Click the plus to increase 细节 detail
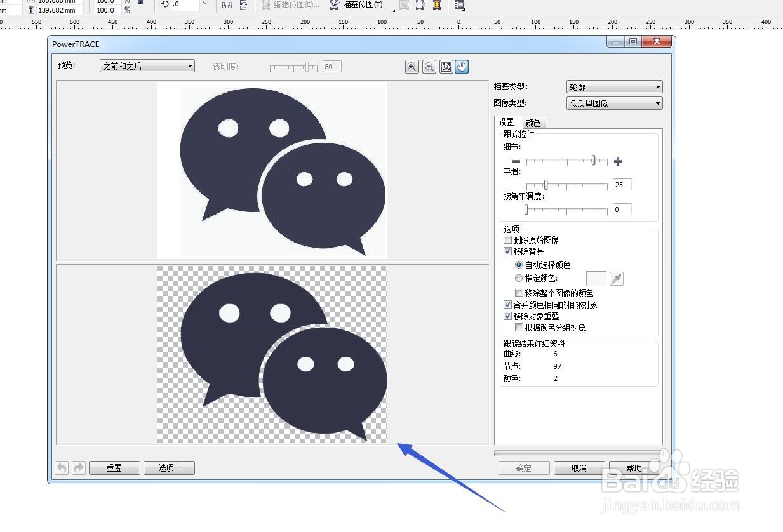 (617, 161)
